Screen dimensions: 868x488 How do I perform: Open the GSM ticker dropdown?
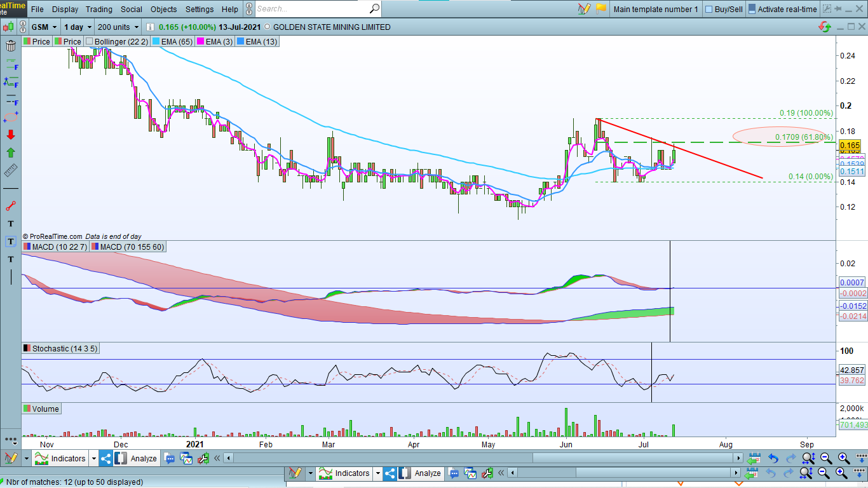pyautogui.click(x=46, y=27)
